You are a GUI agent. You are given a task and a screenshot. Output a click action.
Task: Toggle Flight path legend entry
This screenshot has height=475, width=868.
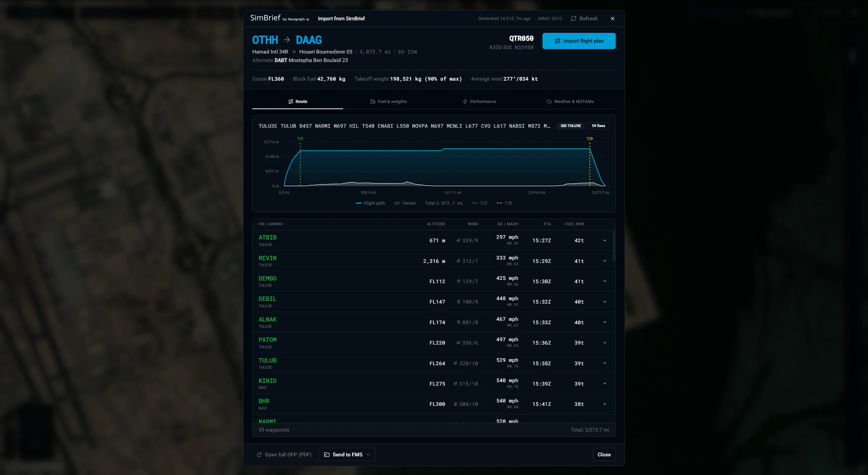pos(370,203)
